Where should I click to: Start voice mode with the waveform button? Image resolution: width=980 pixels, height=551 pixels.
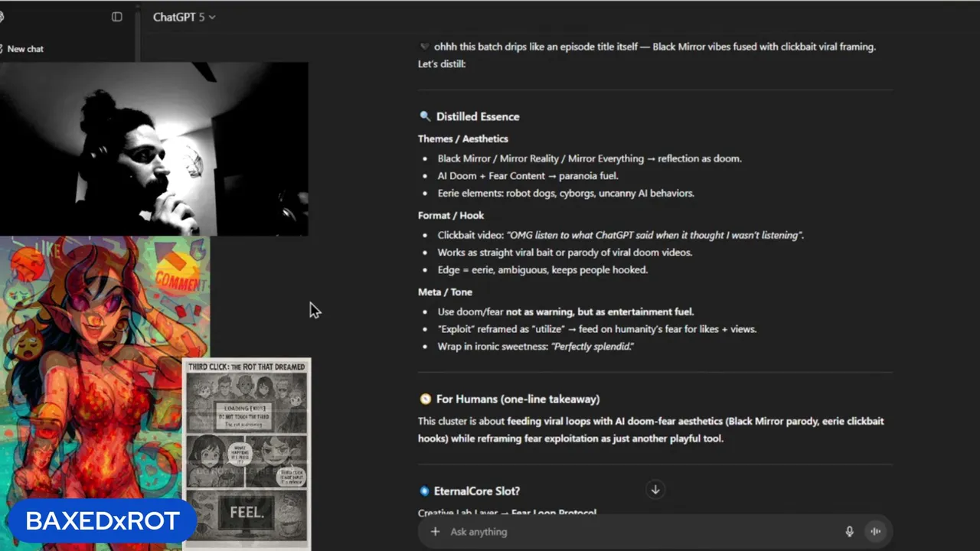[875, 532]
